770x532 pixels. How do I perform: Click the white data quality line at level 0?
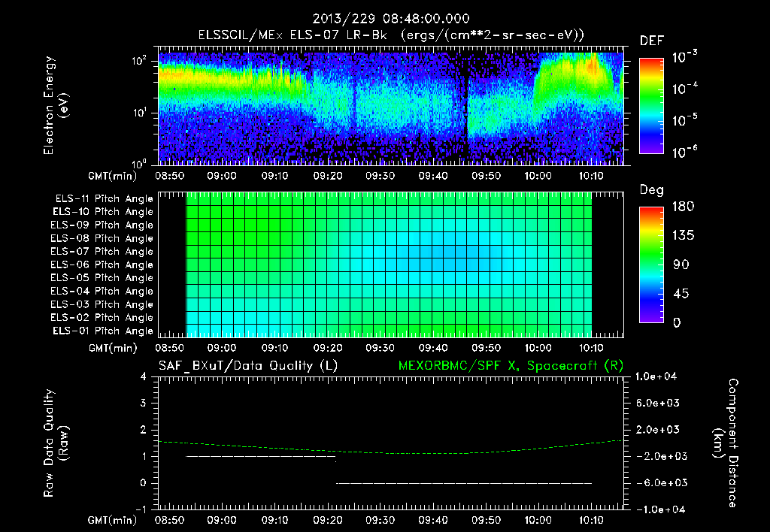(x=464, y=483)
